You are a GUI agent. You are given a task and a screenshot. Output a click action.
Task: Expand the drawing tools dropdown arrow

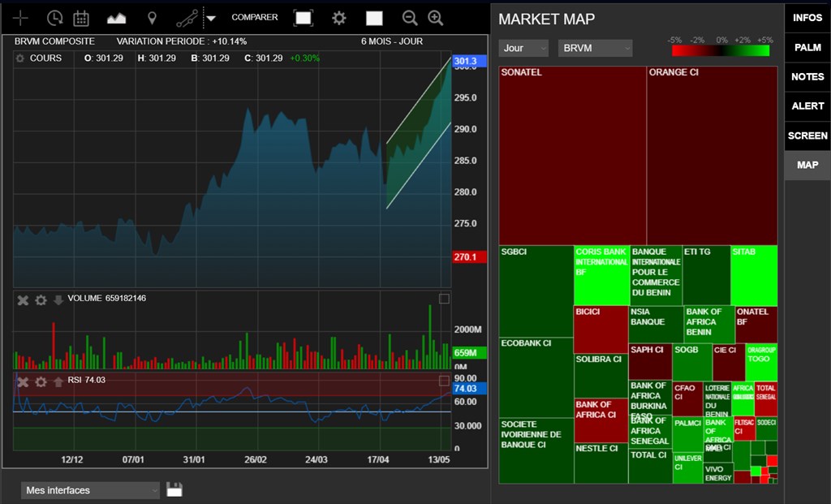tap(211, 19)
